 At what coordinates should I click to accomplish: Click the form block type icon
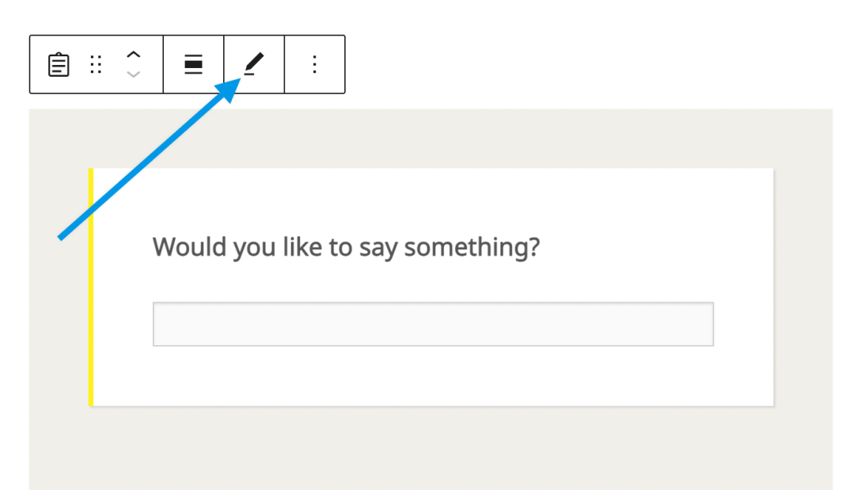[59, 64]
